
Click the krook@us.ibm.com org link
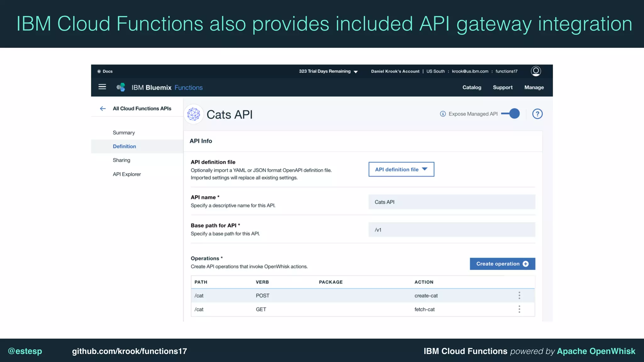pos(470,71)
